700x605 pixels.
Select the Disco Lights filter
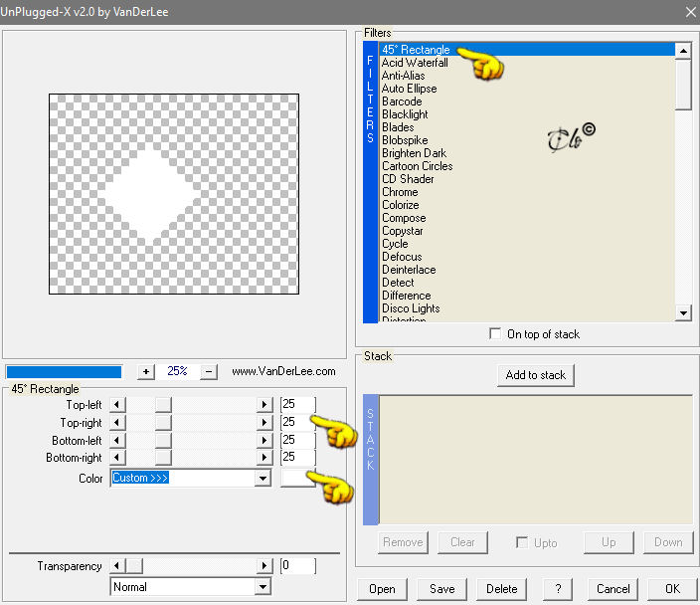click(411, 308)
